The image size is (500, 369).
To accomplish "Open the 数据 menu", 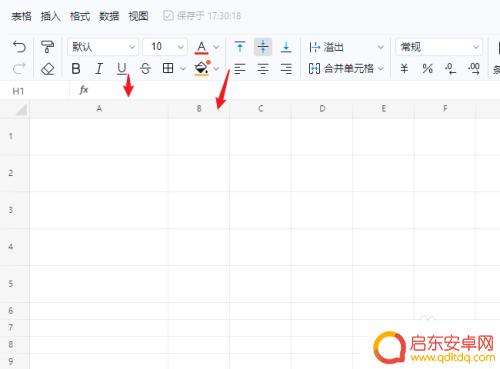I will point(109,16).
